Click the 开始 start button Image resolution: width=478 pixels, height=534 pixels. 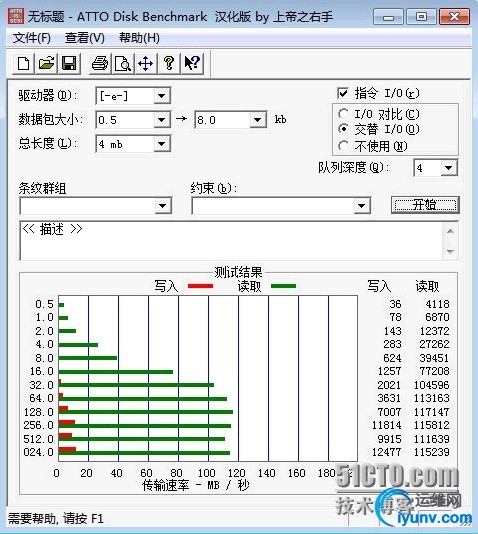(425, 205)
